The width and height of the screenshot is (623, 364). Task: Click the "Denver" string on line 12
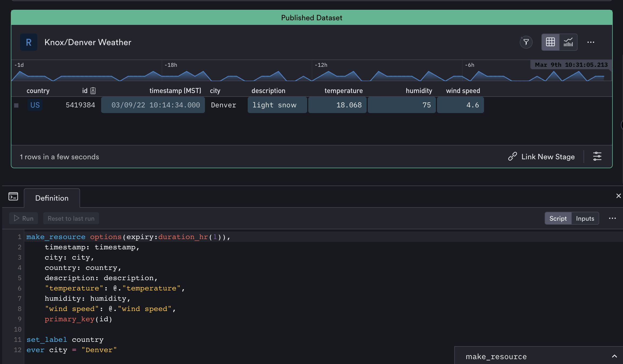click(99, 350)
